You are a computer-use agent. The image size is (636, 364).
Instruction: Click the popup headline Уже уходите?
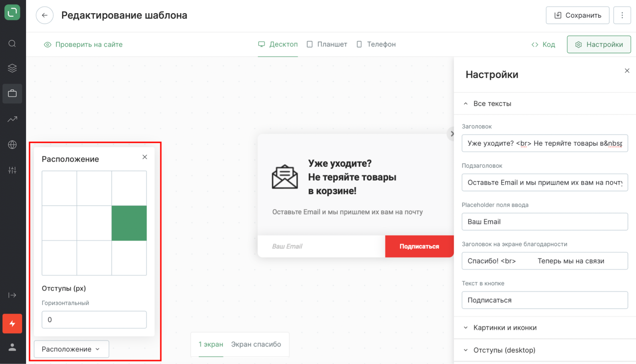tap(340, 163)
